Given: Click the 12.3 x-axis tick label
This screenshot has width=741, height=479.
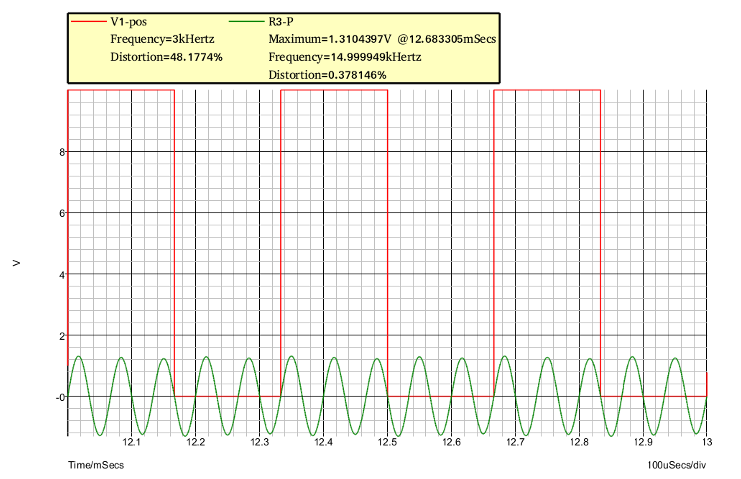Looking at the screenshot, I should pos(259,442).
